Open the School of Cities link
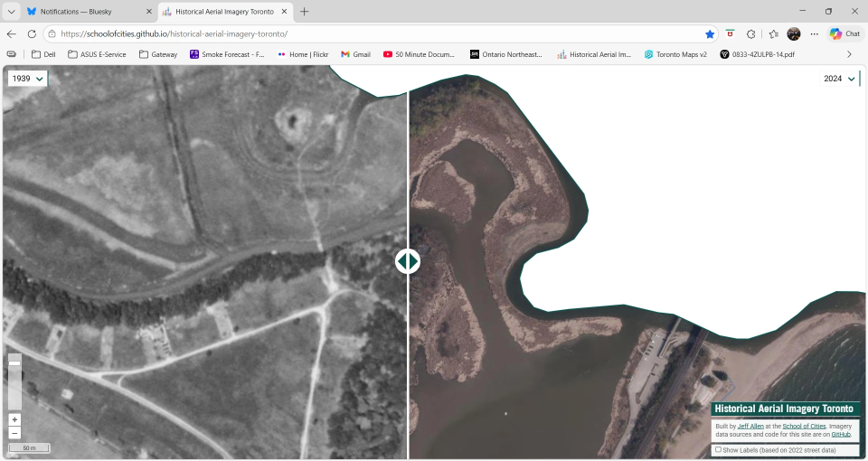This screenshot has width=868, height=461. tap(803, 426)
